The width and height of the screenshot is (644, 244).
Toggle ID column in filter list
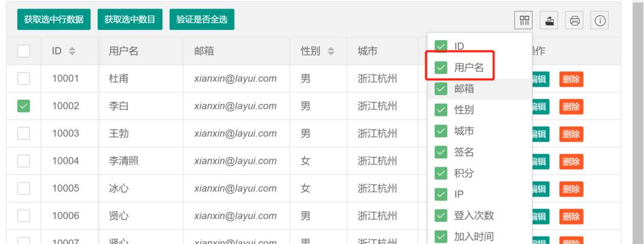[x=441, y=46]
